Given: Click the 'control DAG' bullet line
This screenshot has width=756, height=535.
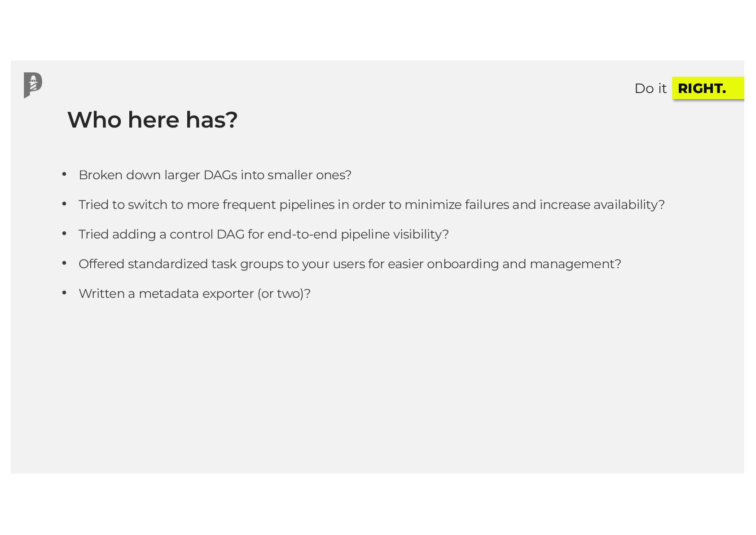Looking at the screenshot, I should (264, 234).
